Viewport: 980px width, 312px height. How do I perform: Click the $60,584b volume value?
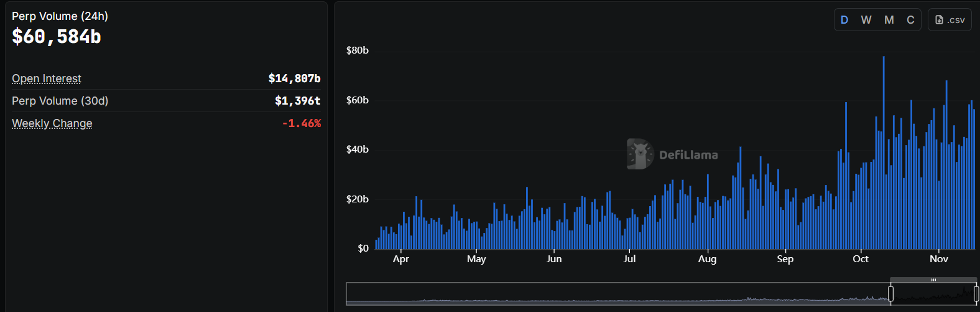(57, 37)
